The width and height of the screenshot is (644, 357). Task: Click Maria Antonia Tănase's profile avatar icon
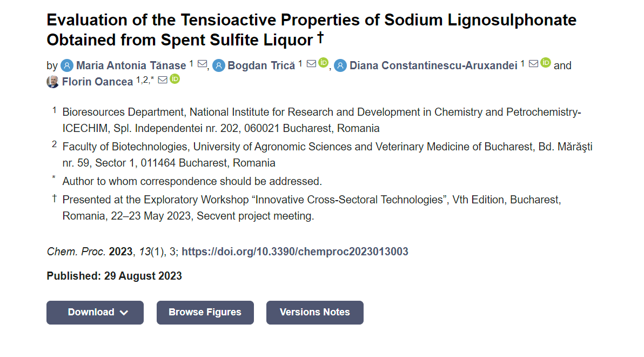click(67, 65)
